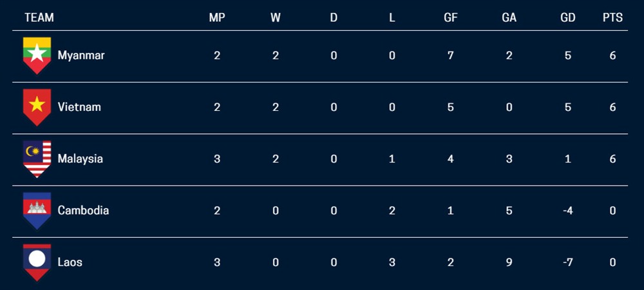Select the Malaysia team name

(80, 159)
